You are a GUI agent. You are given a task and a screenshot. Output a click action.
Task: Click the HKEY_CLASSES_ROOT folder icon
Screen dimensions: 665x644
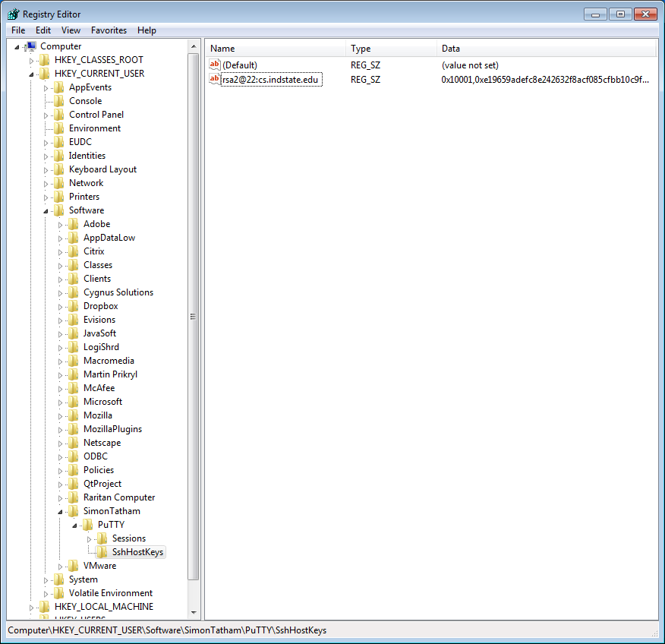click(x=45, y=60)
